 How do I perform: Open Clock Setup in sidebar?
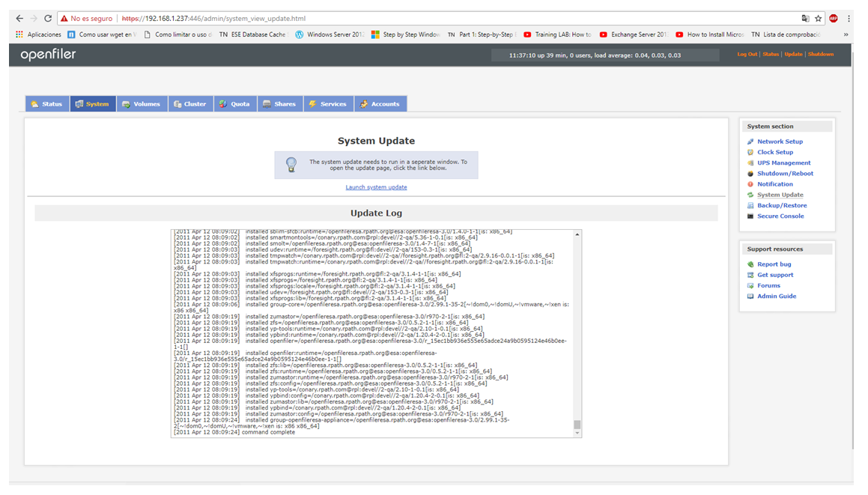[775, 152]
